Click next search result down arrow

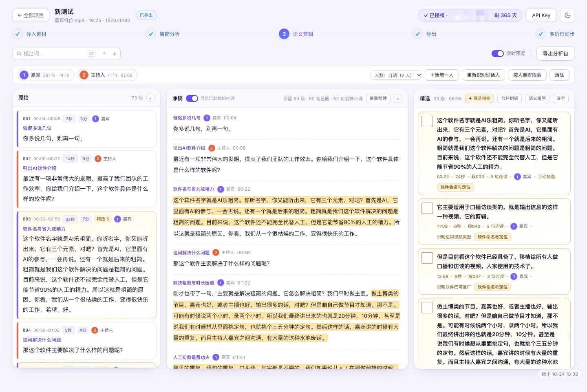(114, 54)
